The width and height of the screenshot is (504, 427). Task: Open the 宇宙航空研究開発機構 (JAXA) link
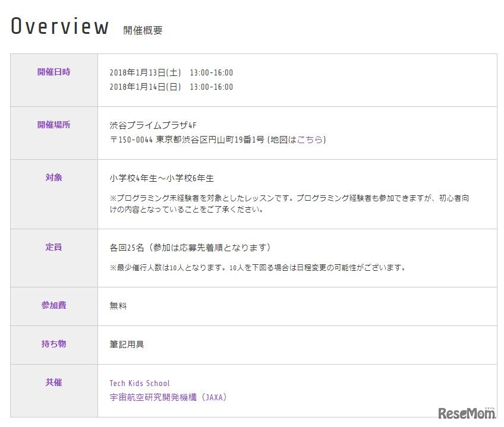(x=168, y=397)
